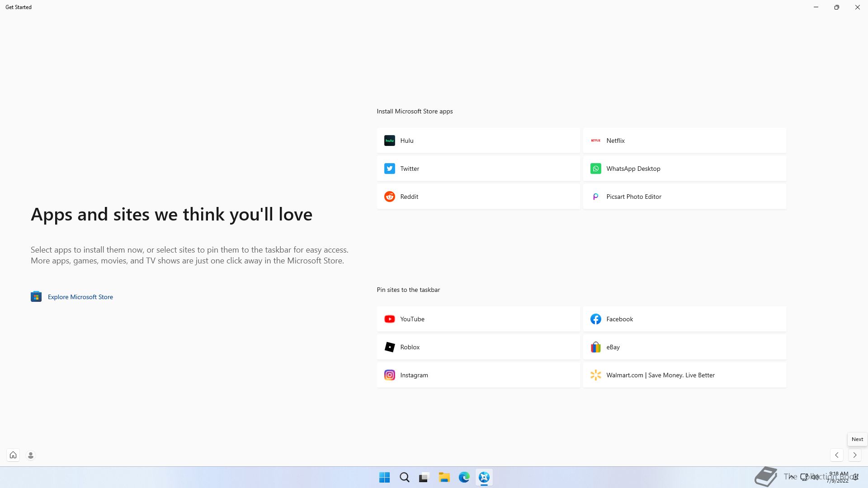Click the WhatsApp Desktop icon
The width and height of the screenshot is (868, 488).
(x=595, y=169)
